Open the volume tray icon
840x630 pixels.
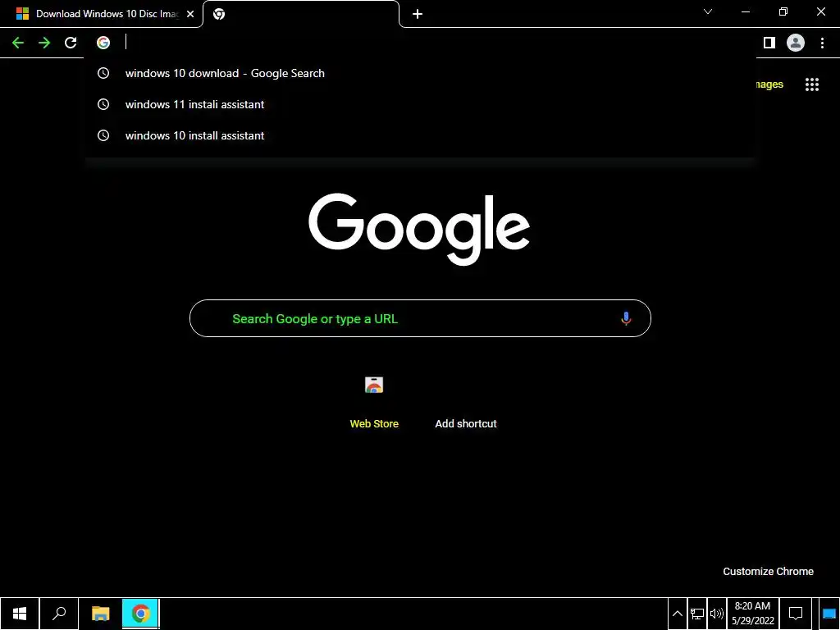point(716,614)
